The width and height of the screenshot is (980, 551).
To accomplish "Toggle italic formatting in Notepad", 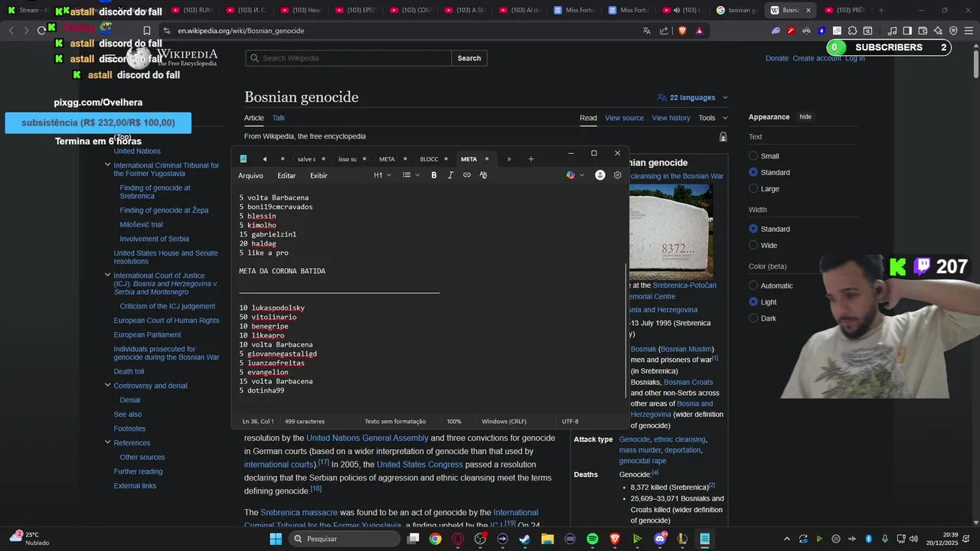I will point(450,175).
